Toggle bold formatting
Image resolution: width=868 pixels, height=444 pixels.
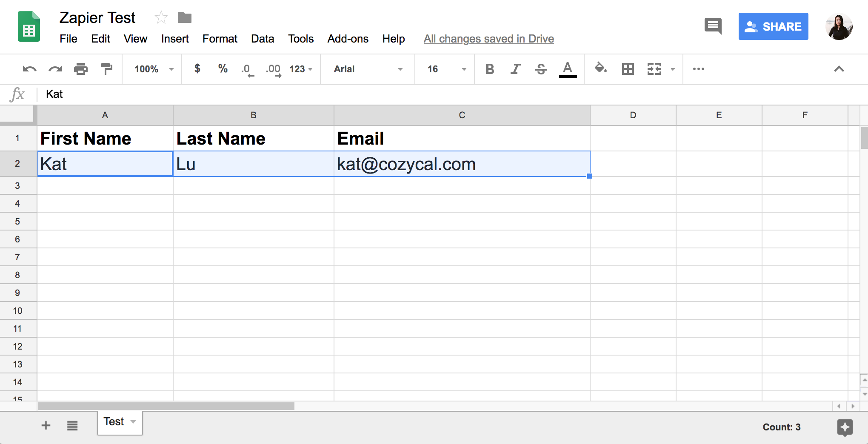point(489,69)
